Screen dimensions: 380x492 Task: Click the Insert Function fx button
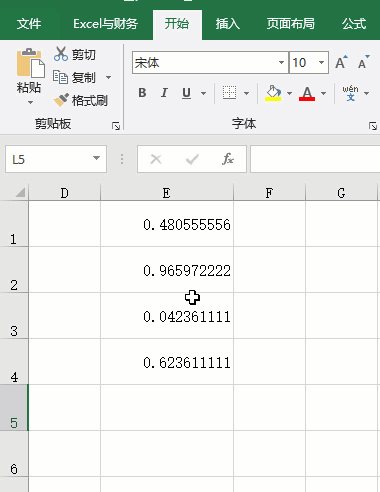tap(228, 159)
